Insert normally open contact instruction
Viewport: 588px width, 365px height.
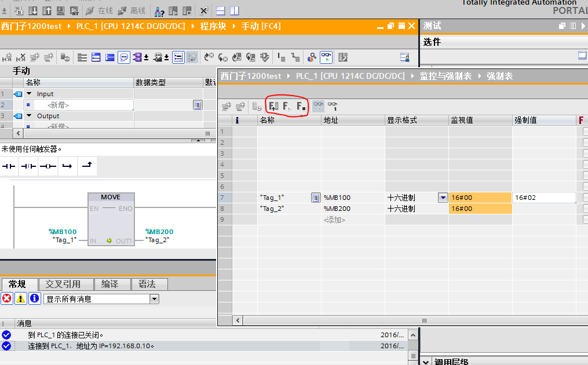9,166
